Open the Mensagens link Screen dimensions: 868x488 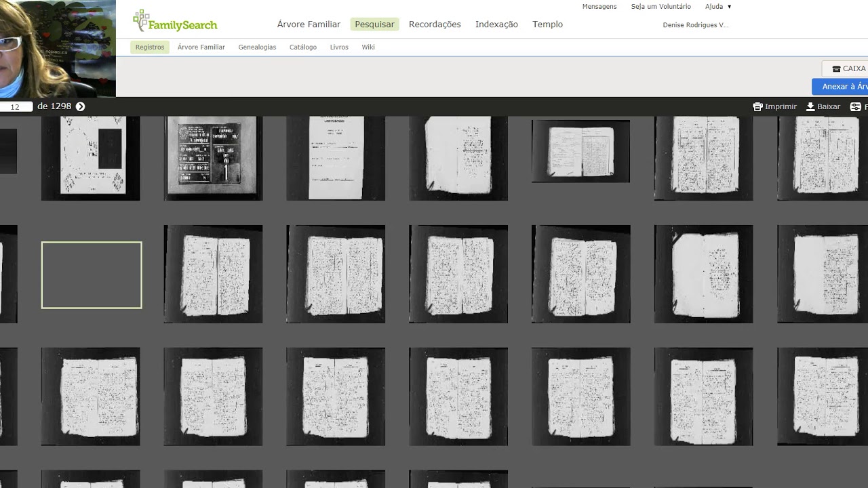click(599, 7)
